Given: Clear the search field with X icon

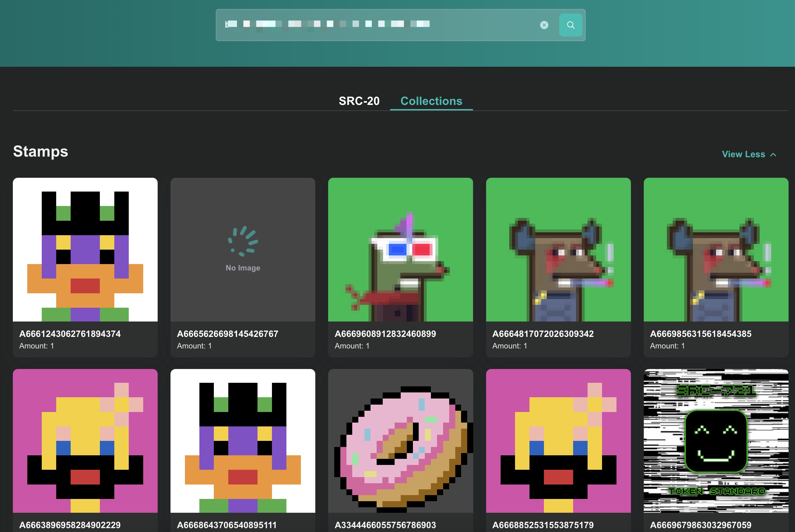Looking at the screenshot, I should point(544,25).
